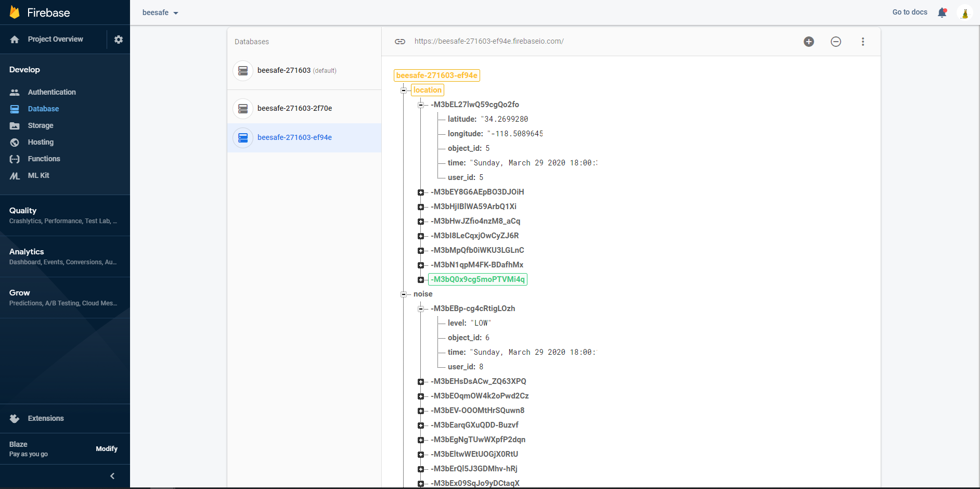Click the Go to docs link
This screenshot has height=489, width=980.
click(x=910, y=12)
